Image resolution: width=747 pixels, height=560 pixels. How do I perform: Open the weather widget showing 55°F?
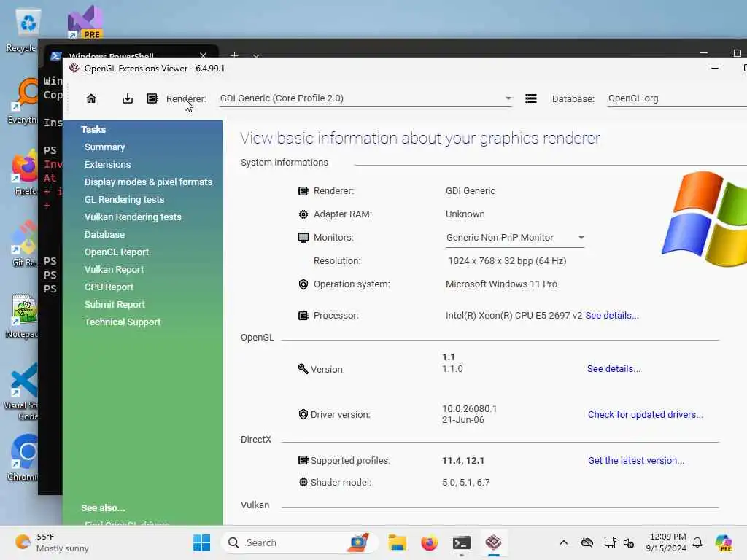pyautogui.click(x=52, y=542)
